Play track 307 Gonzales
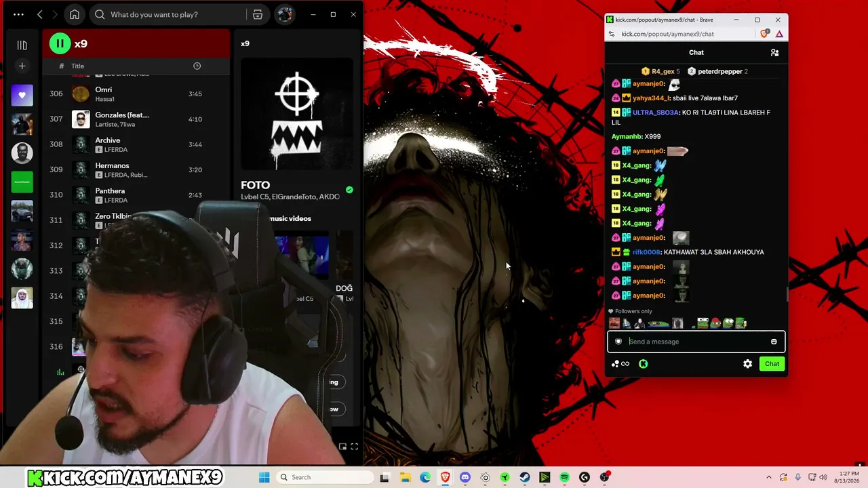Viewport: 868px width, 488px height. [x=136, y=119]
